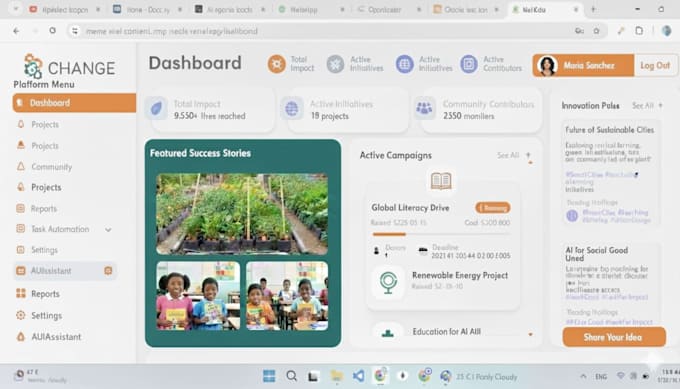Expand the Task Automation submenu chevron
Viewport: 680px width, 389px height.
pos(108,229)
